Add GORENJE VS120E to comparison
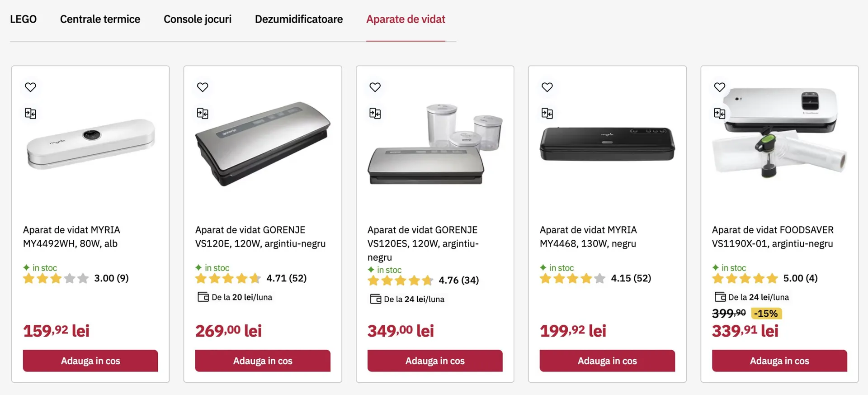Viewport: 868px width, 395px height. 203,114
